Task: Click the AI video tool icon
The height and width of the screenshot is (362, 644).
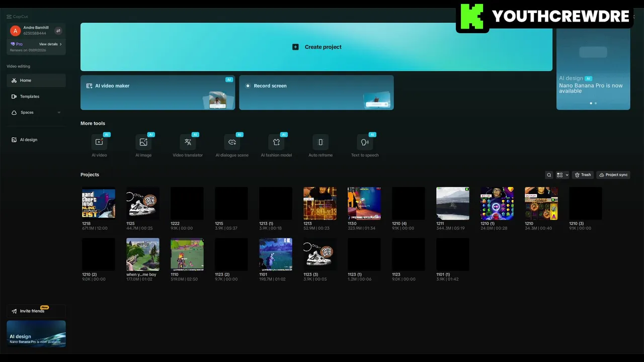Action: tap(99, 142)
